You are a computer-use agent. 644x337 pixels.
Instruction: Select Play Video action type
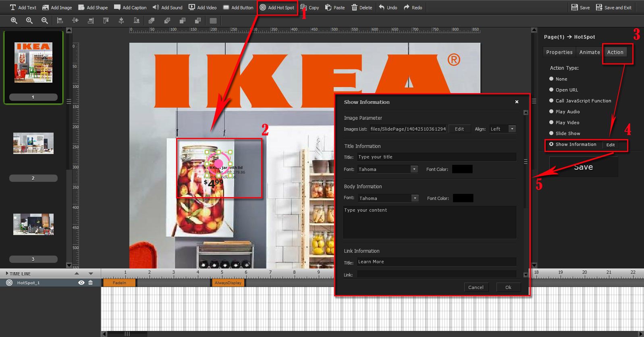[x=564, y=123]
